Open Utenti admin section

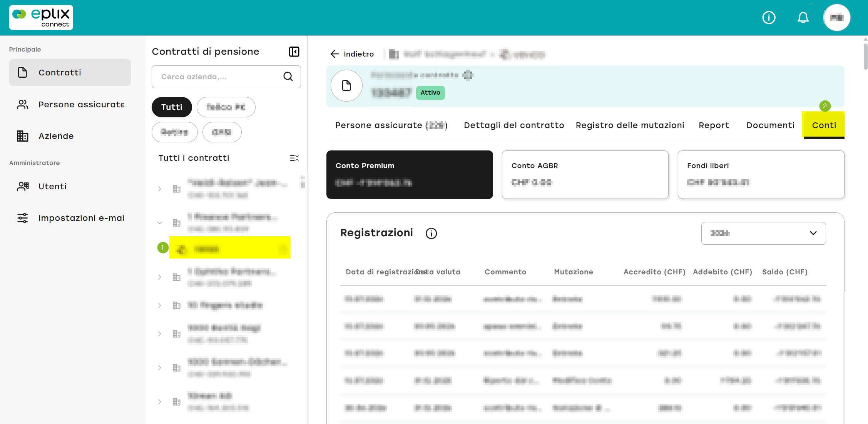click(x=70, y=186)
